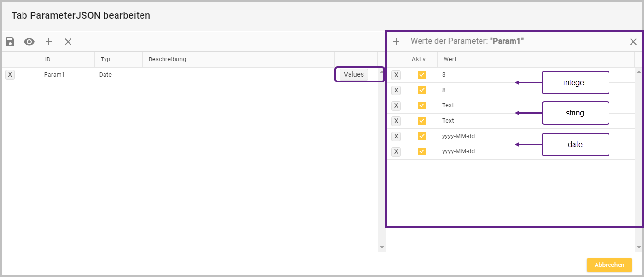Select the Date type cell of Param1
Screen dimensions: 644x277
click(x=105, y=75)
